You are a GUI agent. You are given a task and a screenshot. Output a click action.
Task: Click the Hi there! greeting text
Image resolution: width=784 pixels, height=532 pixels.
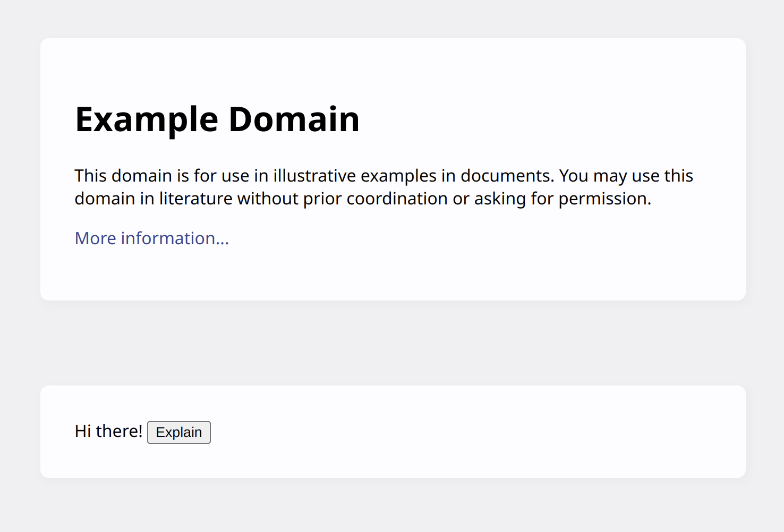(108, 431)
